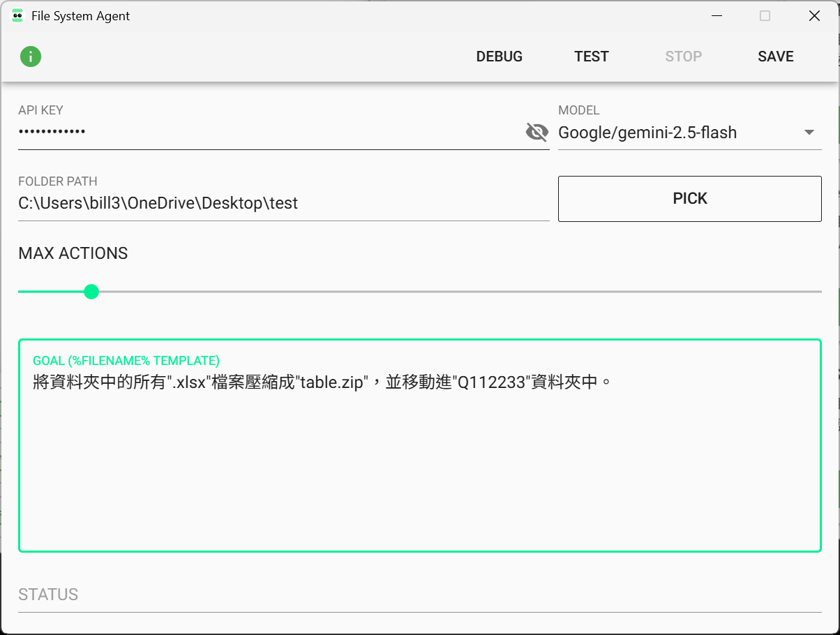Click the Max Actions slider handle

(91, 292)
